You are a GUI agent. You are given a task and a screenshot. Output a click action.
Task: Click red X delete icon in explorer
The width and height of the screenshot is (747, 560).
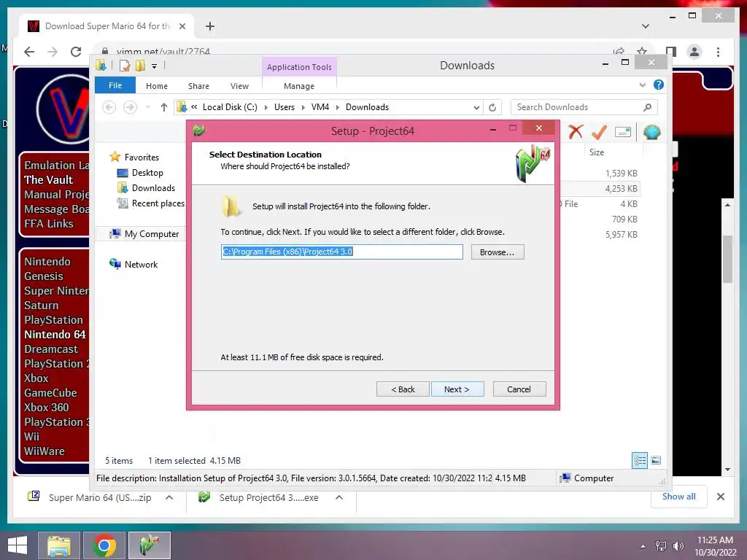tap(576, 132)
